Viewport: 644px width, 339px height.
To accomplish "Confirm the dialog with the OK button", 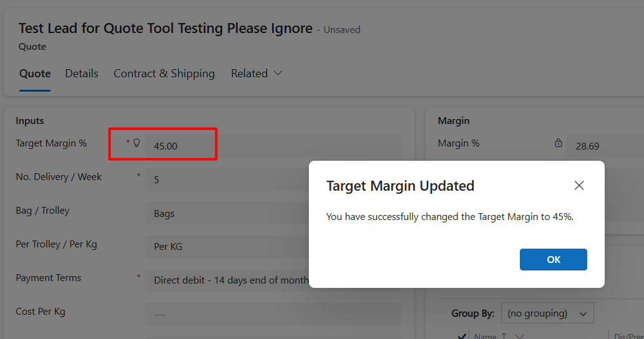I will (x=554, y=259).
